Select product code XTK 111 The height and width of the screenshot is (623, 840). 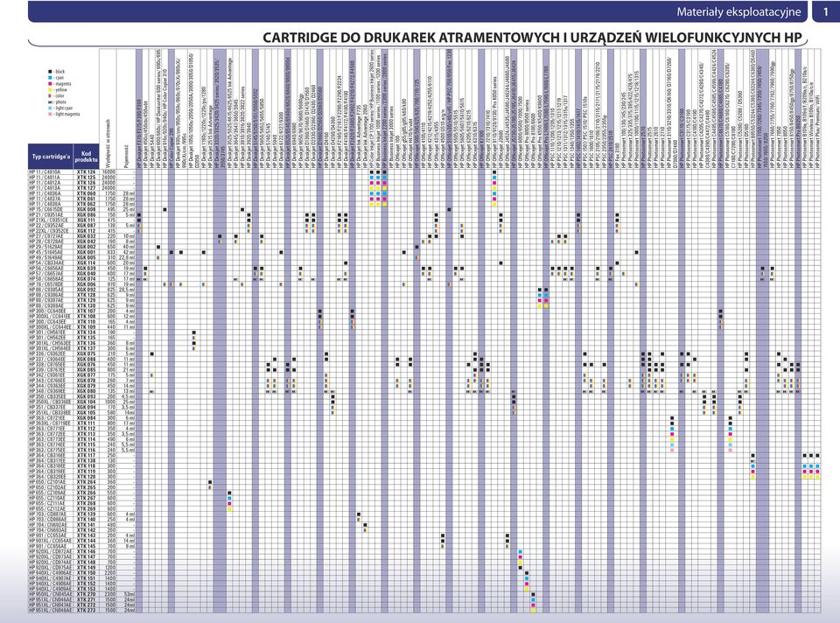(x=86, y=423)
